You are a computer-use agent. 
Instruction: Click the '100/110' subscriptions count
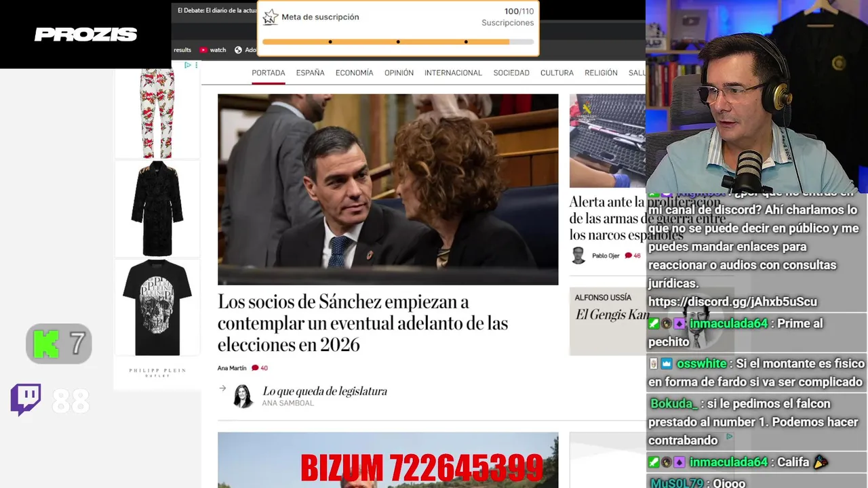[x=519, y=12]
